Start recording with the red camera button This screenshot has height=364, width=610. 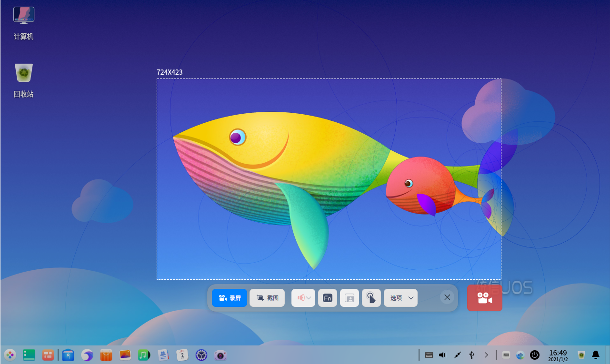(485, 298)
